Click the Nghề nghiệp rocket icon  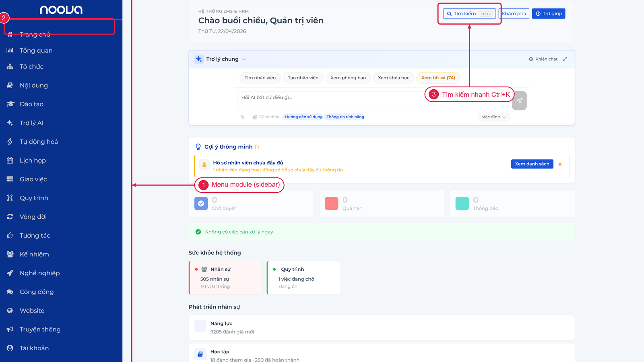coord(10,273)
